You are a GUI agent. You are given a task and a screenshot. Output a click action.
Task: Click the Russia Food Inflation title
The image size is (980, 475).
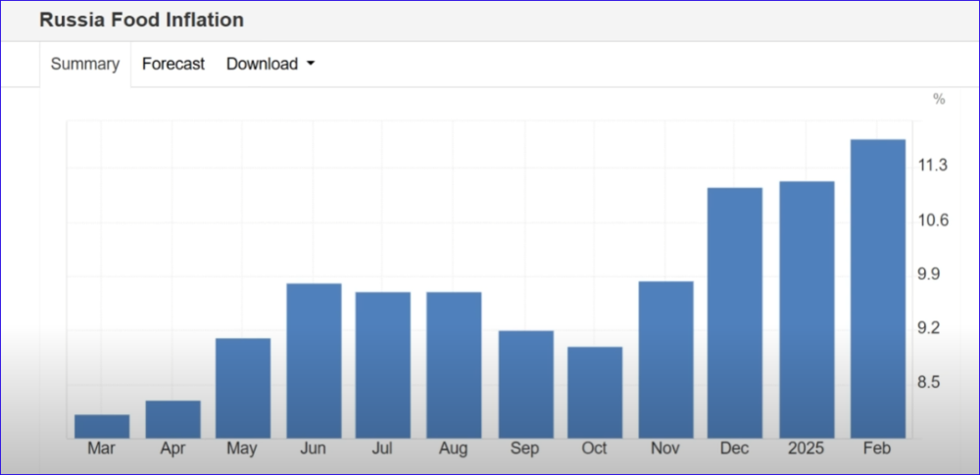[x=141, y=20]
